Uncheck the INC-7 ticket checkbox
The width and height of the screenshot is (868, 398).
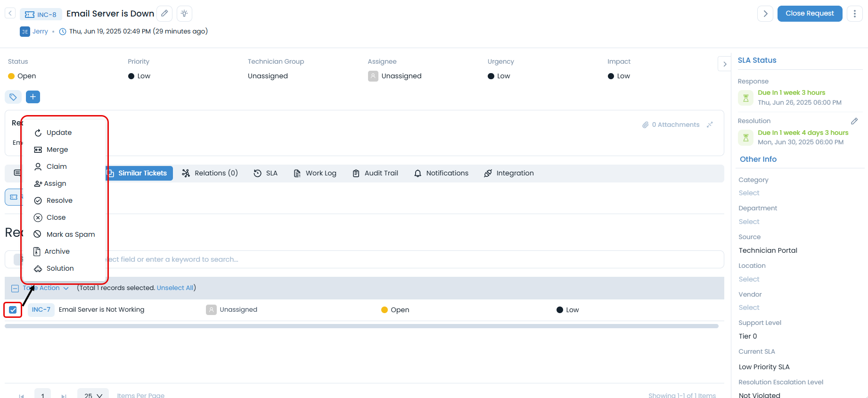click(x=13, y=310)
